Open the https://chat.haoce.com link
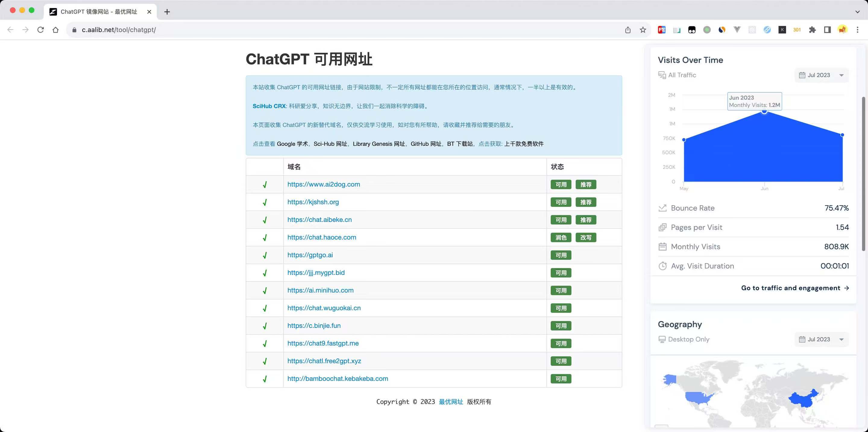Viewport: 868px width, 432px height. [x=322, y=237]
